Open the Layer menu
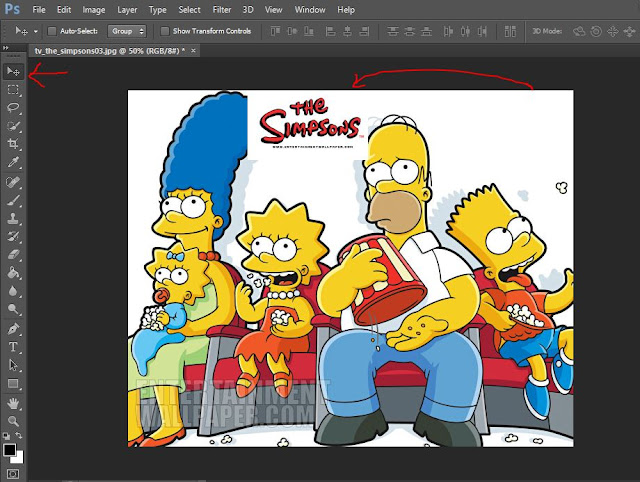 127,9
